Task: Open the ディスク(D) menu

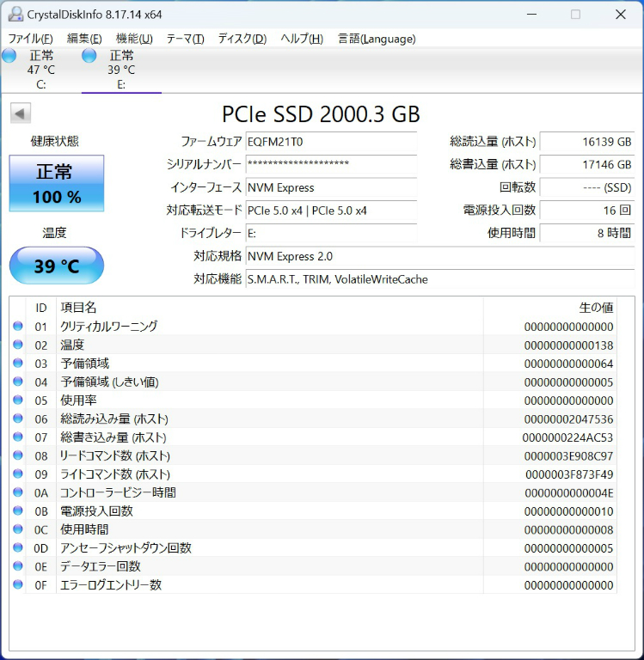Action: (x=242, y=39)
